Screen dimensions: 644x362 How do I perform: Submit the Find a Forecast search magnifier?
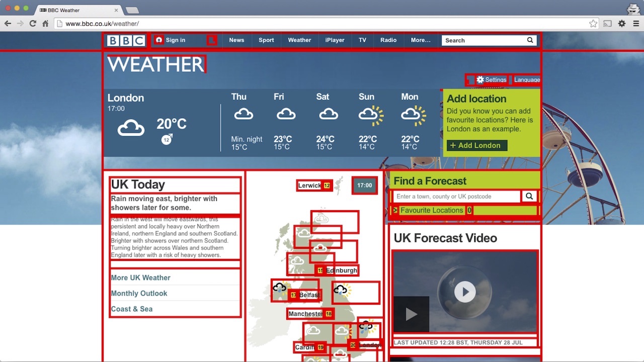tap(529, 197)
